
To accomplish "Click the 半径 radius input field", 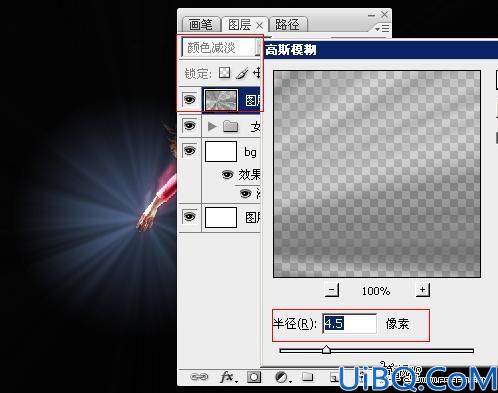I will pyautogui.click(x=349, y=324).
